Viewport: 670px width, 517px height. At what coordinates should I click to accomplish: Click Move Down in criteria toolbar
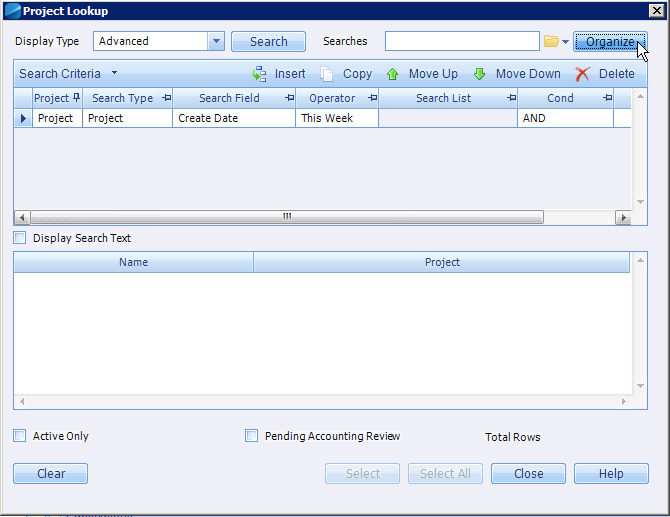tap(517, 74)
